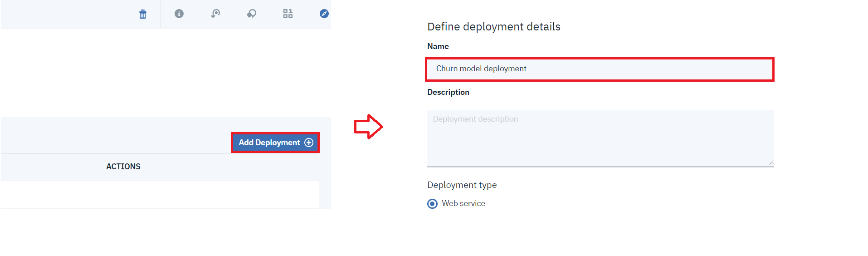Focus the Deployment description text area
The image size is (868, 256).
coord(599,138)
